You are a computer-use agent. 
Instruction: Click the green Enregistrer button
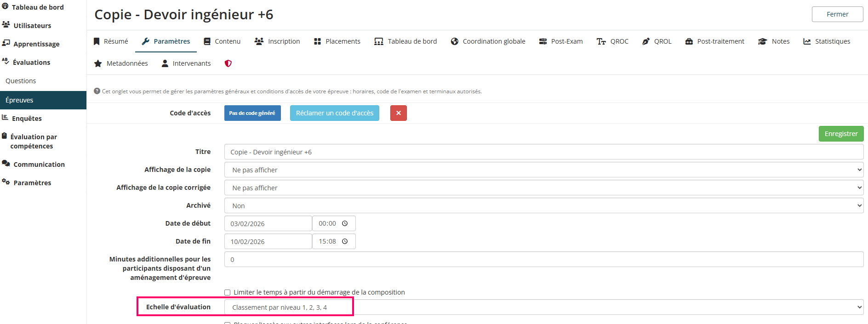(841, 134)
